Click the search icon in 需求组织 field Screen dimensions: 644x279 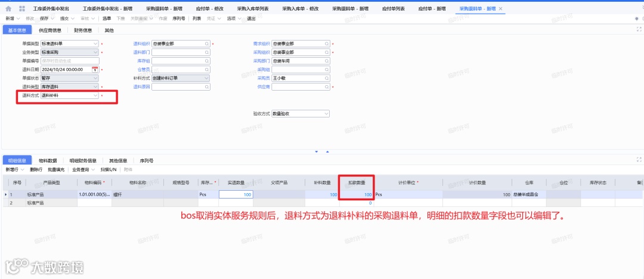327,44
